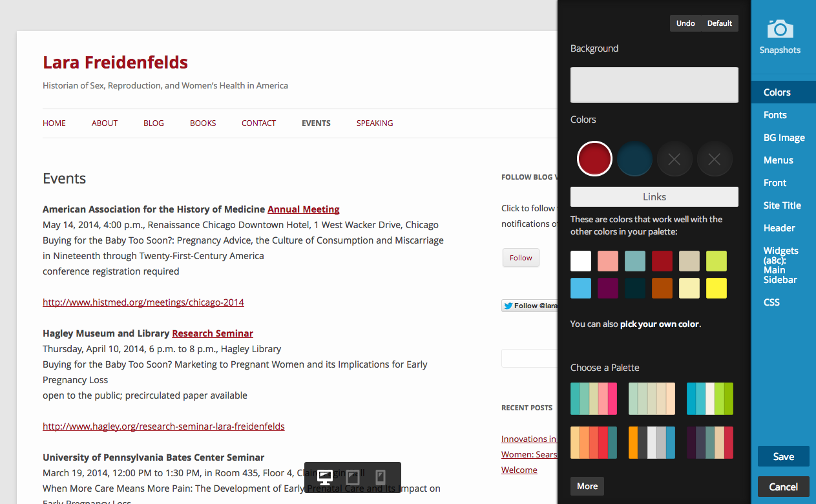Open the Fonts section

coord(775,115)
